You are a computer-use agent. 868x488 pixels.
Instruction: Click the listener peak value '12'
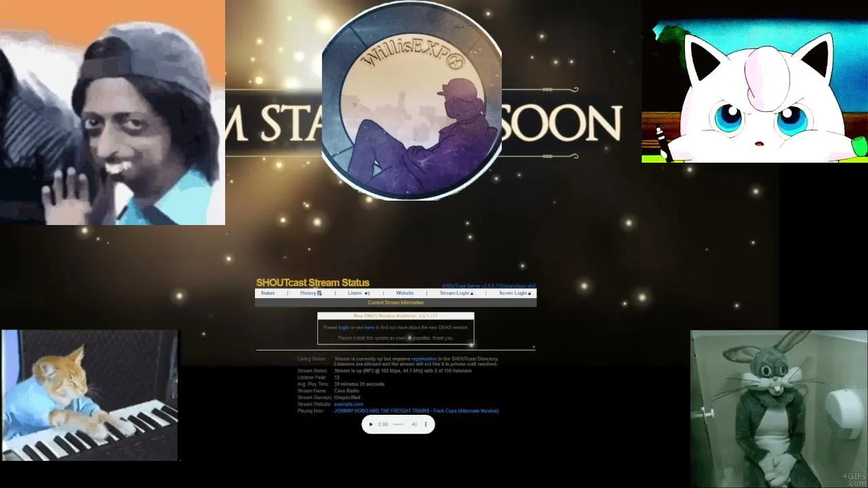click(x=337, y=378)
